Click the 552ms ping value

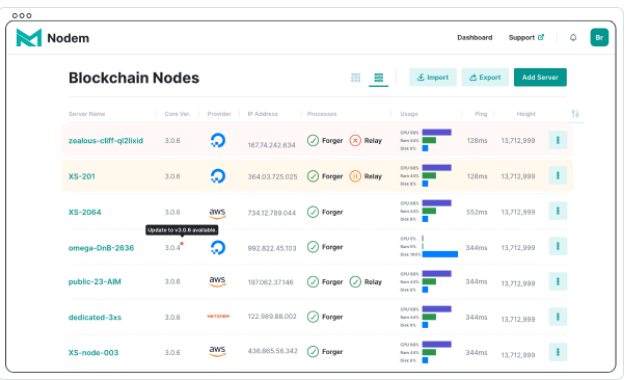(x=477, y=212)
